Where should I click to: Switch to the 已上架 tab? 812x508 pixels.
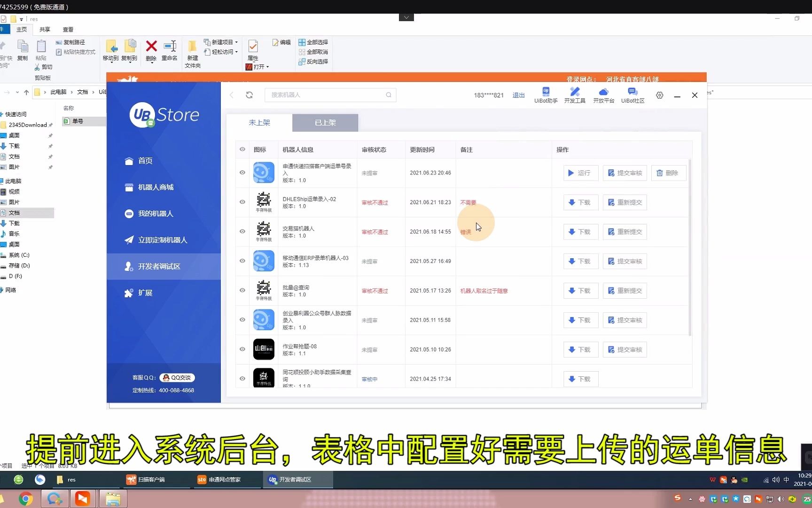tap(325, 123)
